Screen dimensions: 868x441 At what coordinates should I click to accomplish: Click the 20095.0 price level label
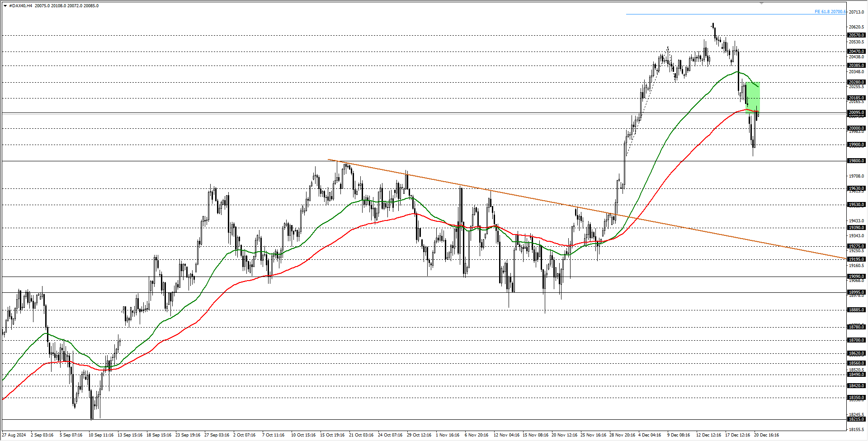(x=856, y=113)
